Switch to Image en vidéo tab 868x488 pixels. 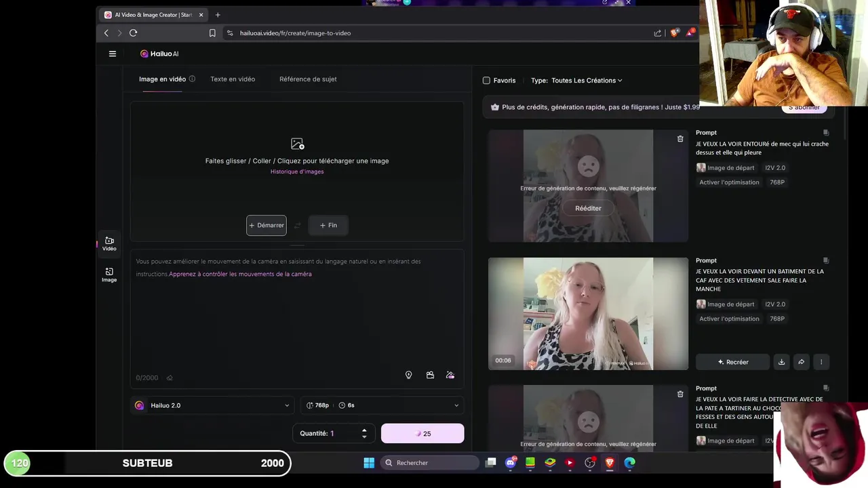point(162,79)
